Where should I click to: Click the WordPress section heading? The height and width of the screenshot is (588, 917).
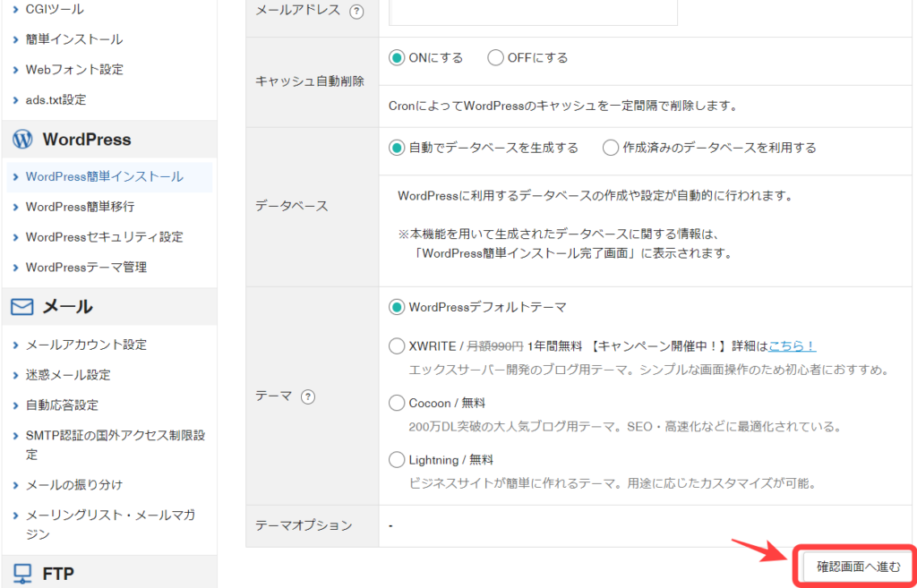click(87, 140)
